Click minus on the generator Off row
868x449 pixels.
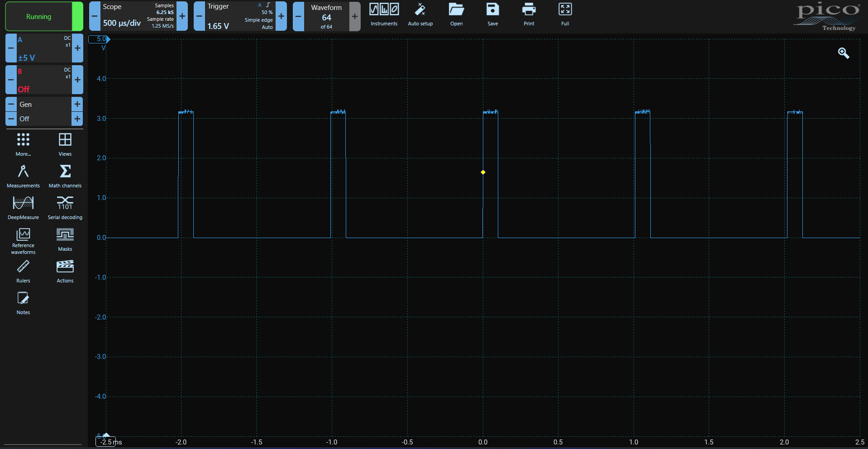pyautogui.click(x=11, y=119)
